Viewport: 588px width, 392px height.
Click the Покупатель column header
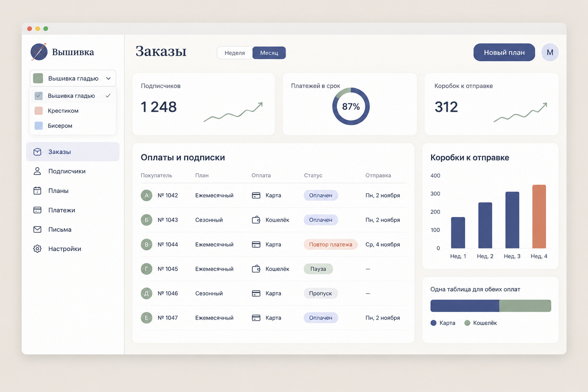point(157,175)
